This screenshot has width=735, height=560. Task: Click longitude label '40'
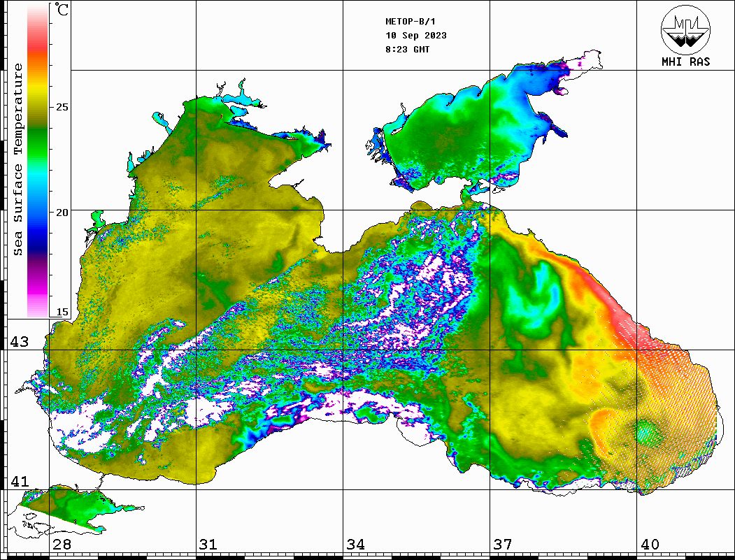point(650,544)
